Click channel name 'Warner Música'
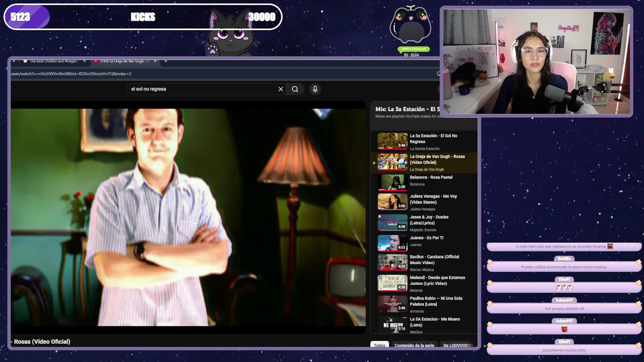Image resolution: width=644 pixels, height=362 pixels. [x=422, y=270]
